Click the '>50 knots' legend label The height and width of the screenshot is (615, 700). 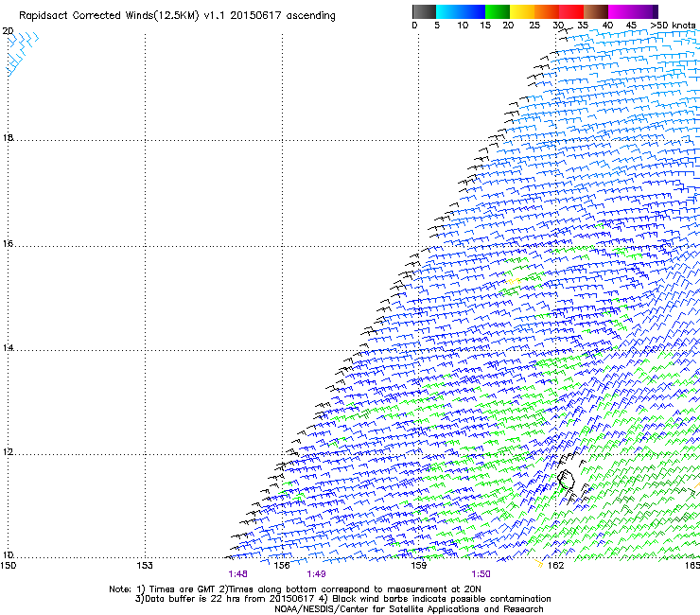point(674,26)
